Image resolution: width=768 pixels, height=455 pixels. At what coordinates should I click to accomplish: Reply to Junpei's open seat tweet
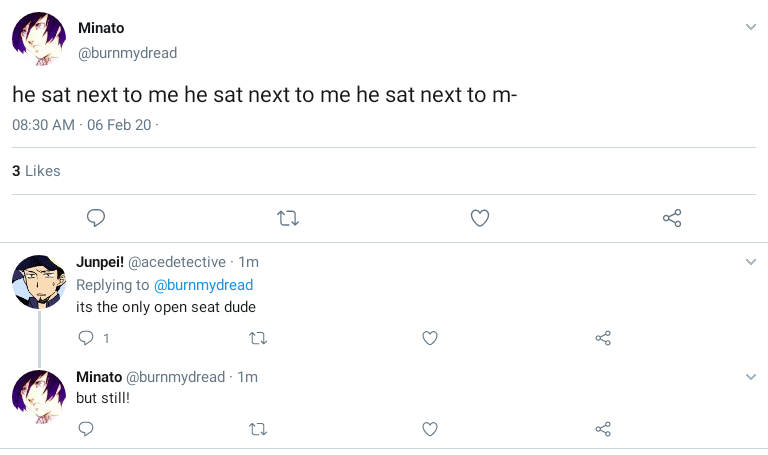87,338
